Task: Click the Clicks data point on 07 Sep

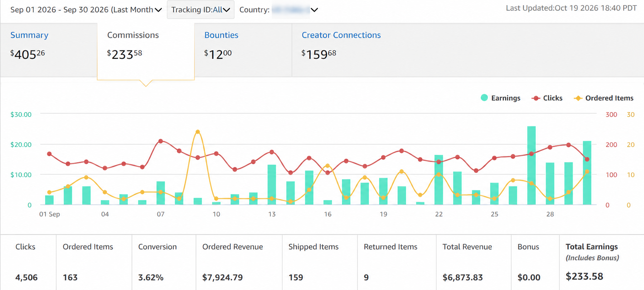Action: pyautogui.click(x=161, y=141)
